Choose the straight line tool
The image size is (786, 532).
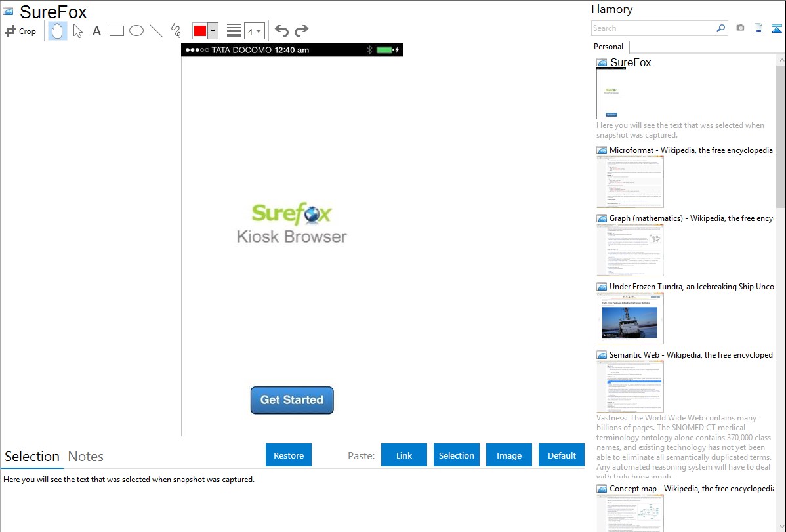tap(156, 31)
